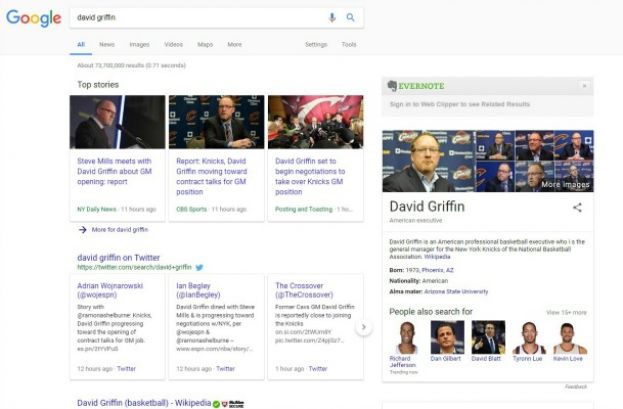
Task: Click Twitter source under Wojnarowski tweet
Action: coord(126,369)
